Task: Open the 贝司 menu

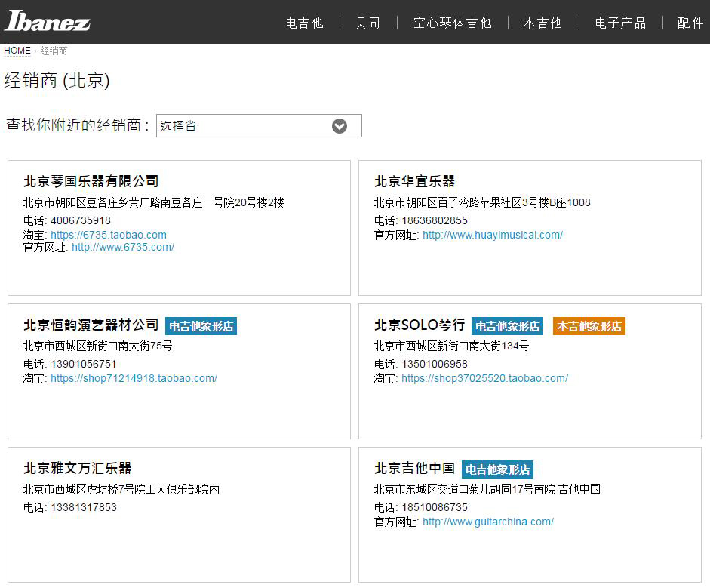Action: pos(368,23)
